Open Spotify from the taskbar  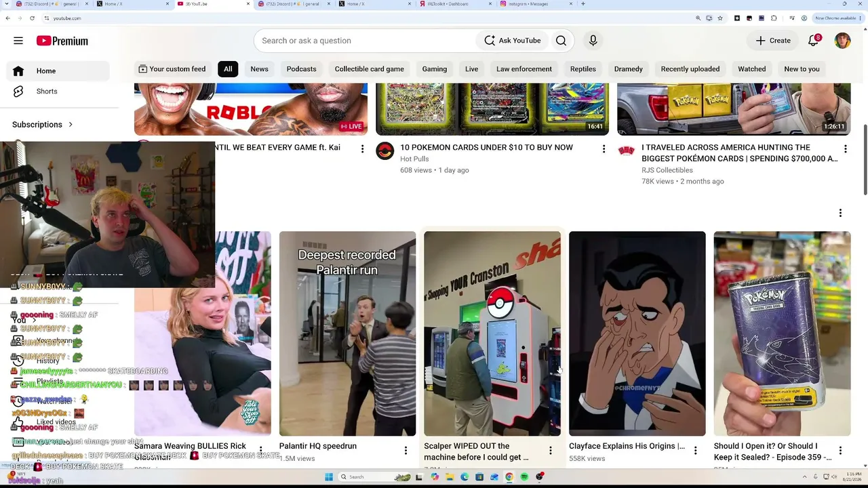point(524,477)
